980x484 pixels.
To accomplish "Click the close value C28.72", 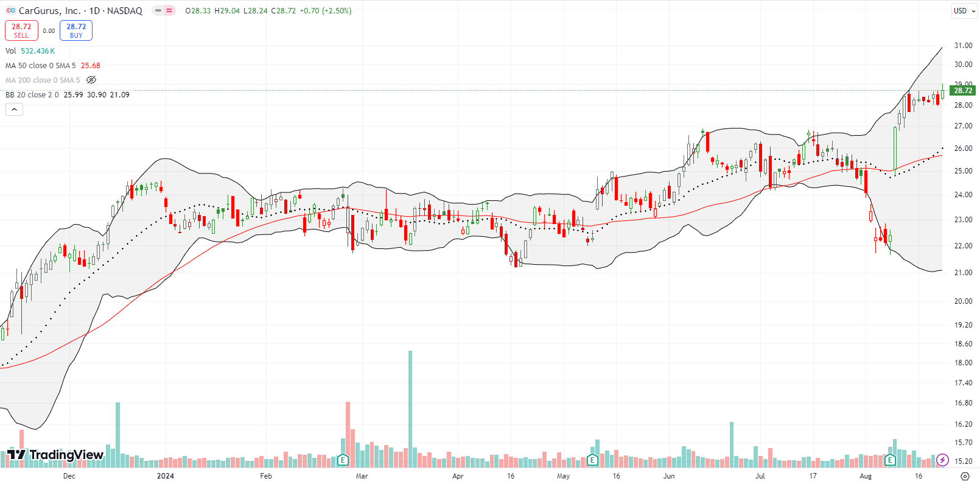I will [x=284, y=11].
